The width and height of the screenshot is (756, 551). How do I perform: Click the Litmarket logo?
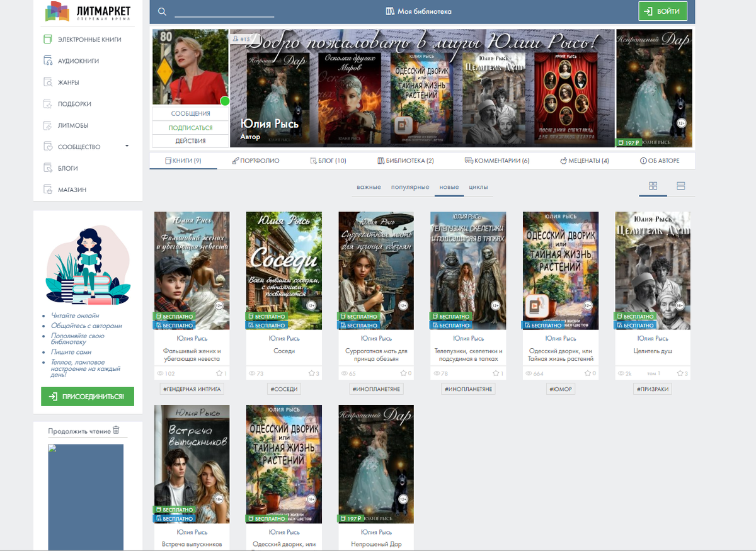[x=87, y=11]
